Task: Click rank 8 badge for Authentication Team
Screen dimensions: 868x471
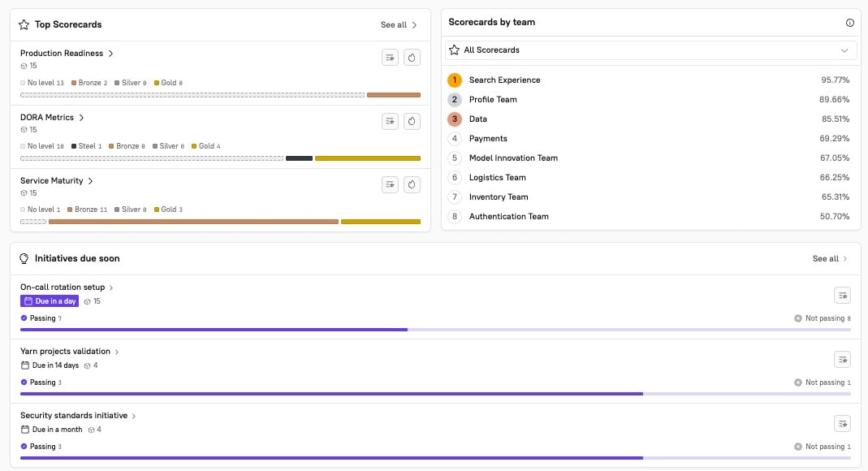Action: pos(455,216)
